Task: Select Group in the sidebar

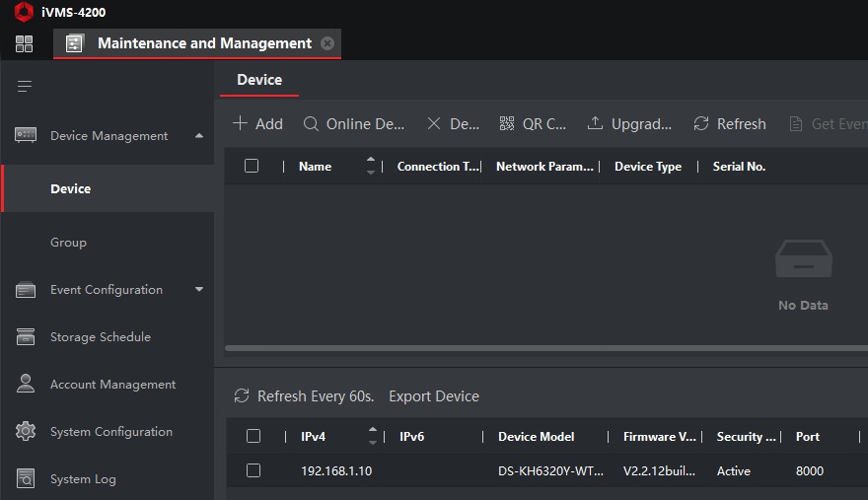Action: 69,243
